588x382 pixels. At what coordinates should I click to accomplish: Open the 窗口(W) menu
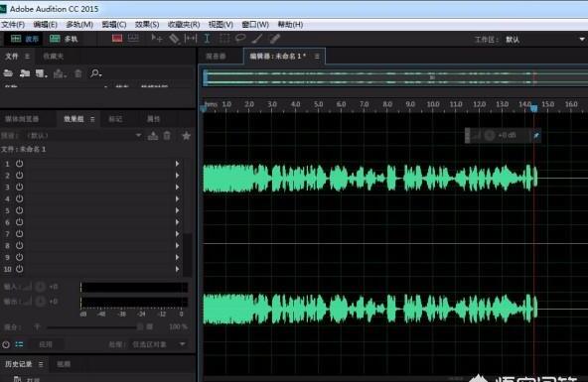pos(255,25)
